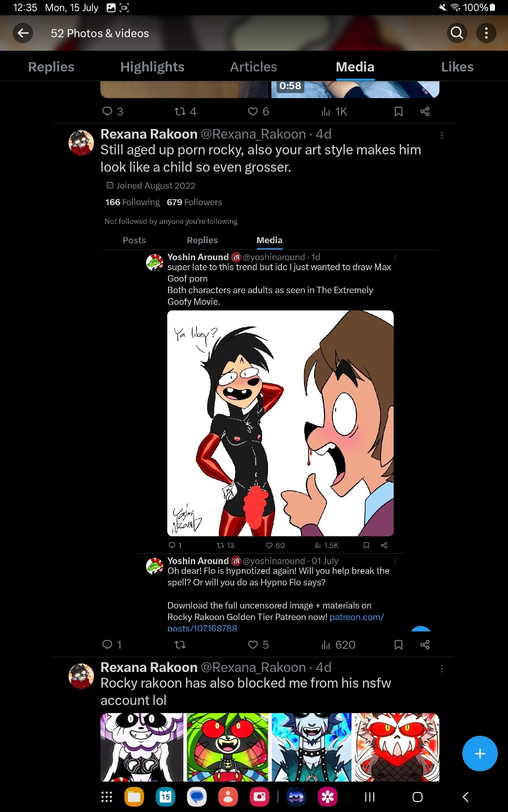Share the post with 620 views
This screenshot has width=508, height=812.
click(x=425, y=645)
